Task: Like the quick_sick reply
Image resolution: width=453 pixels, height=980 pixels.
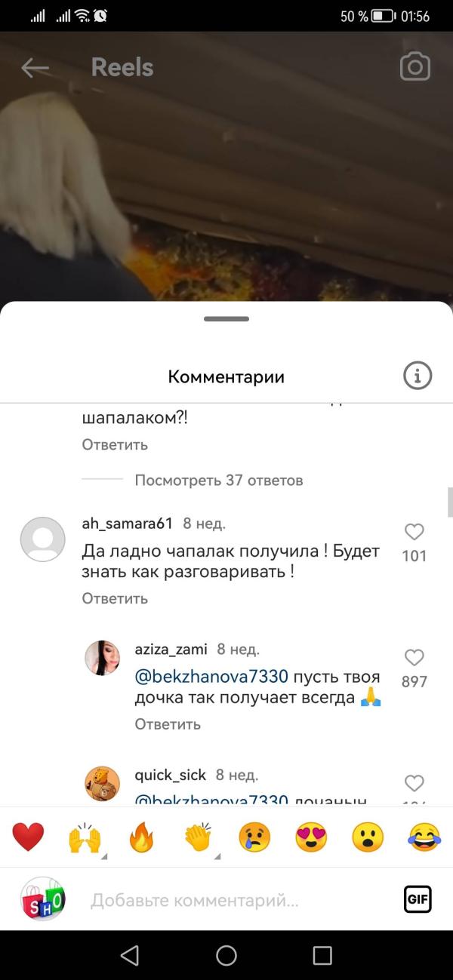Action: [x=414, y=782]
